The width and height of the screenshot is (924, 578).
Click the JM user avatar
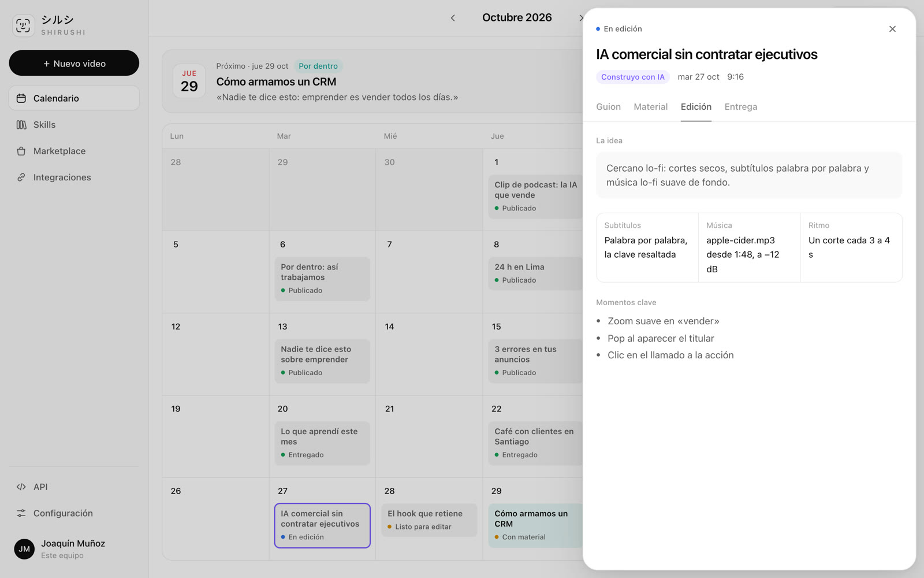pos(24,549)
